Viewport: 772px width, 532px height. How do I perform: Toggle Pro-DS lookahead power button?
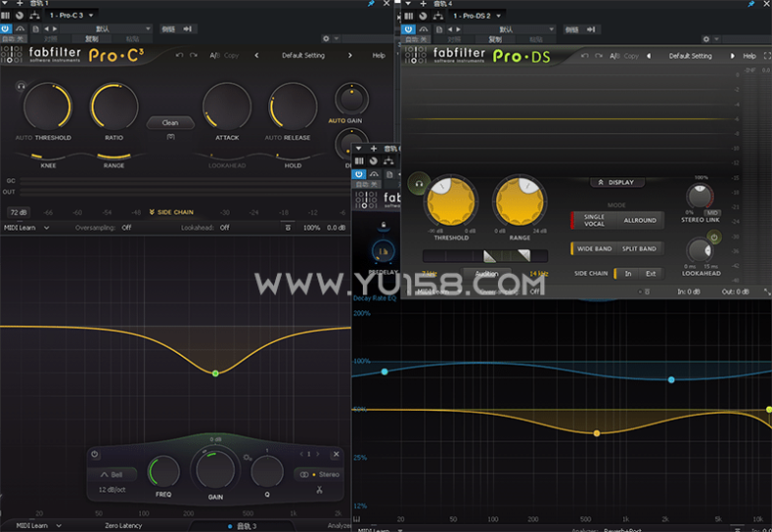tap(714, 237)
